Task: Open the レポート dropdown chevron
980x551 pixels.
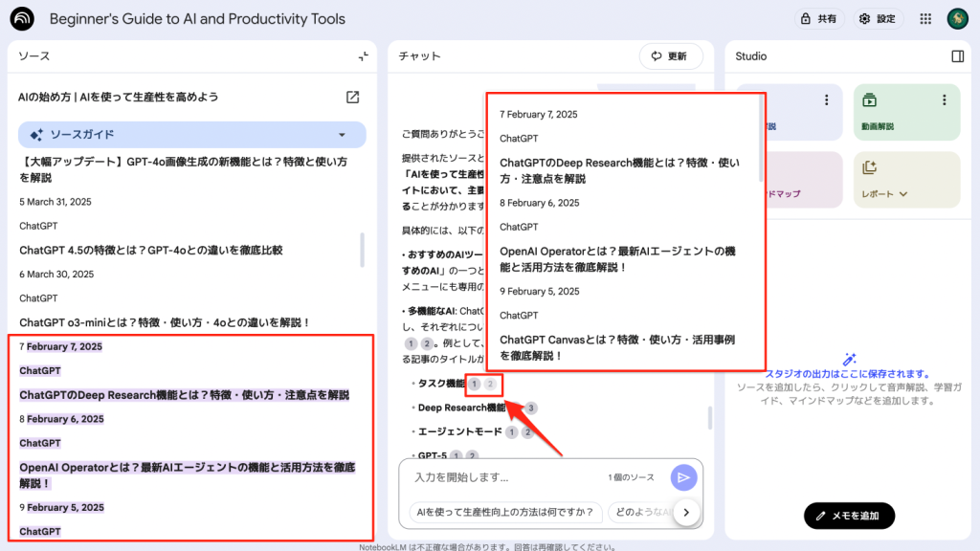Action: point(902,194)
